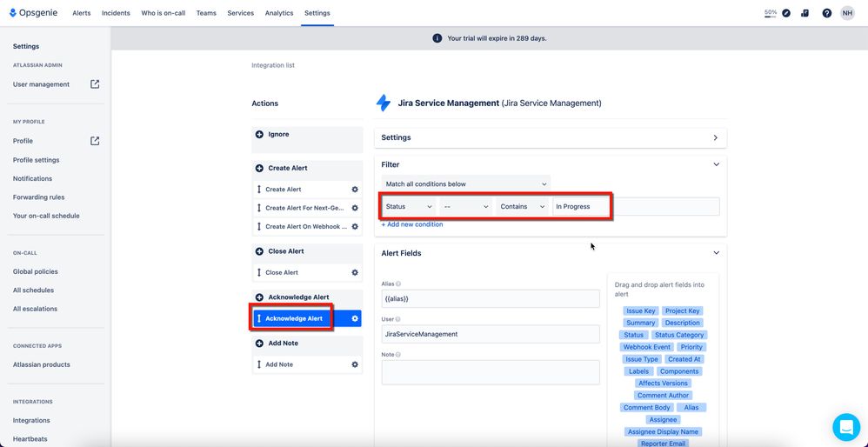
Task: Click the trial info icon in banner
Action: [437, 38]
